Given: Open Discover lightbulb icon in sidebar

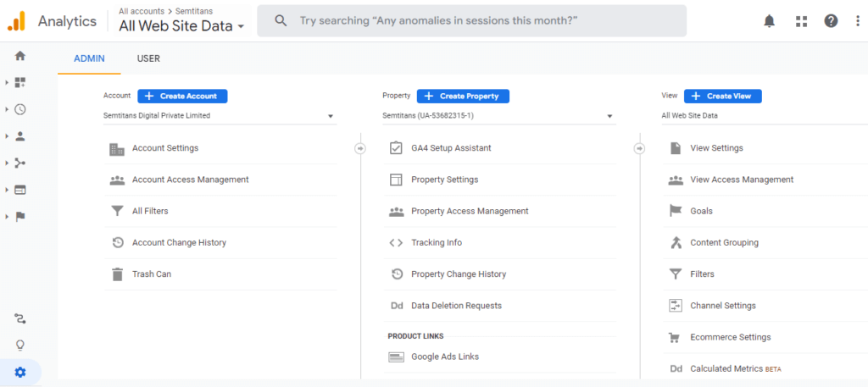Looking at the screenshot, I should click(20, 346).
